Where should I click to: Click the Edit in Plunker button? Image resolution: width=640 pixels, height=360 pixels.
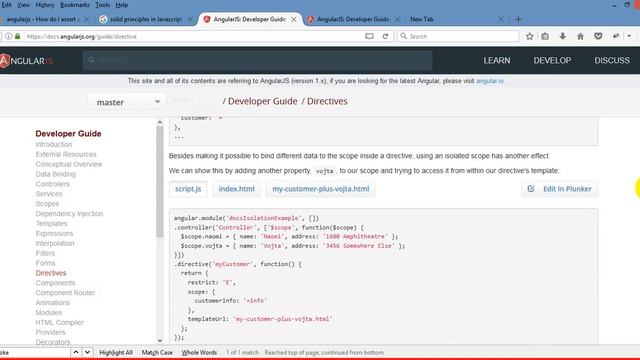(560, 189)
